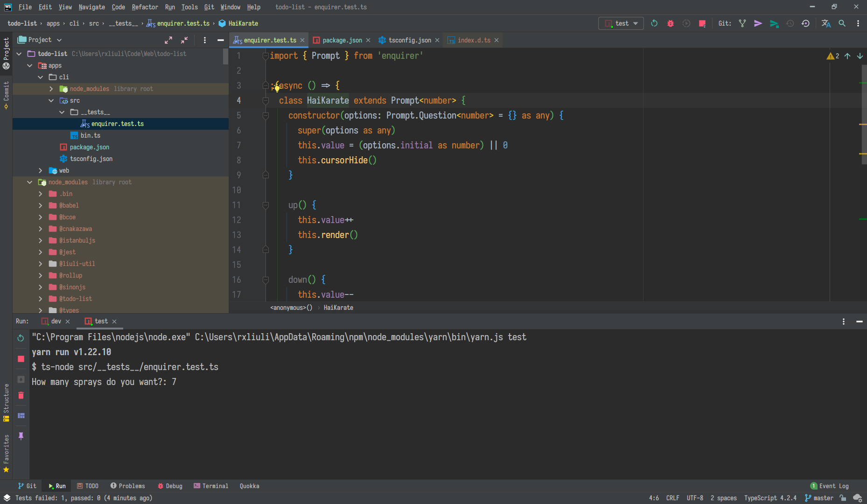Open Search Everywhere with the magnifier icon
The height and width of the screenshot is (504, 867).
pyautogui.click(x=842, y=23)
